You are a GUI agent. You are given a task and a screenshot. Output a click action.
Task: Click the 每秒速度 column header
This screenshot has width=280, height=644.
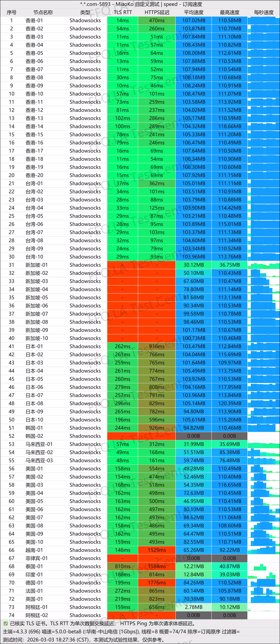click(264, 12)
